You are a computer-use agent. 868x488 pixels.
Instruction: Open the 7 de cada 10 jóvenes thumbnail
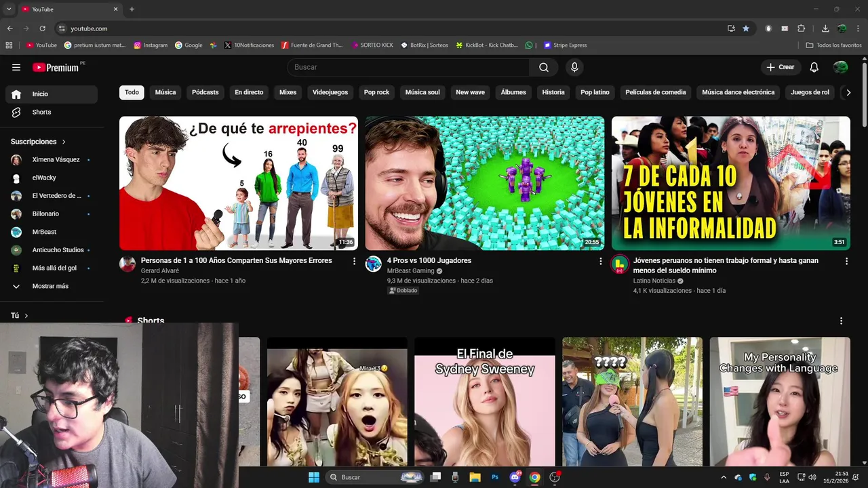pos(731,183)
